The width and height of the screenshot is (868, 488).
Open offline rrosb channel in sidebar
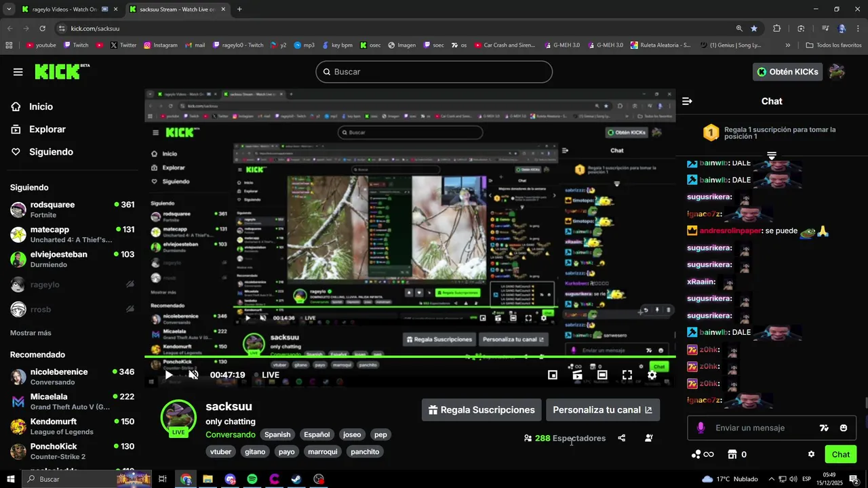tap(72, 310)
